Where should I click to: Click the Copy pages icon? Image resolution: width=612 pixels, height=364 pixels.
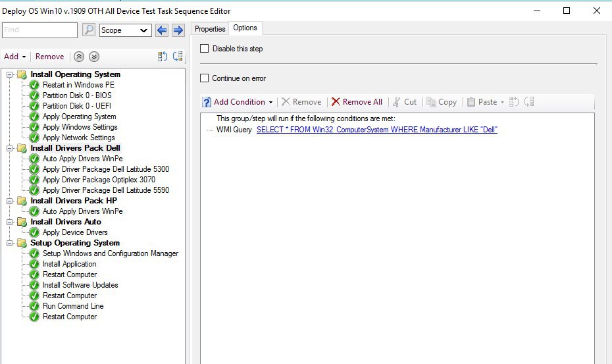coord(431,102)
